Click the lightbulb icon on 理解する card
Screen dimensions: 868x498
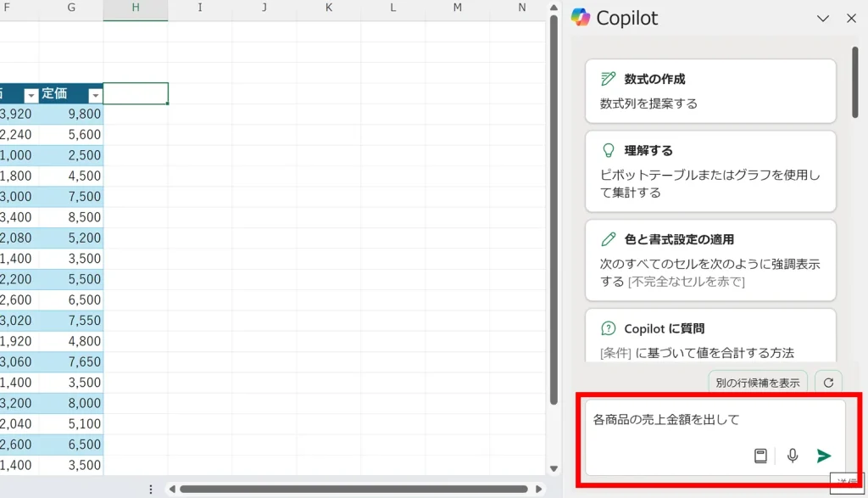608,150
